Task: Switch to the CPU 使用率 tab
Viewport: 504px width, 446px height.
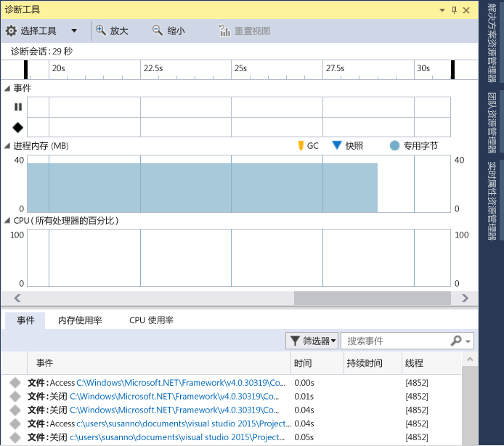Action: coord(151,320)
